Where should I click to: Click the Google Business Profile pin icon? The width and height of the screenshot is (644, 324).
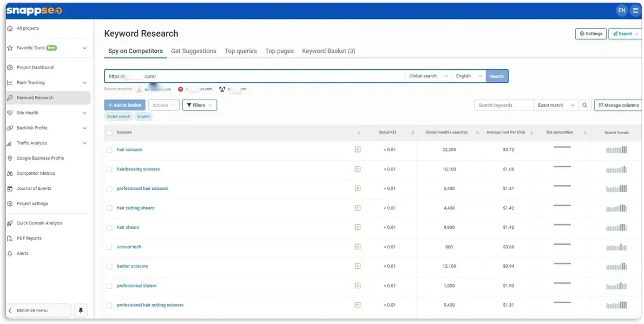(x=10, y=158)
